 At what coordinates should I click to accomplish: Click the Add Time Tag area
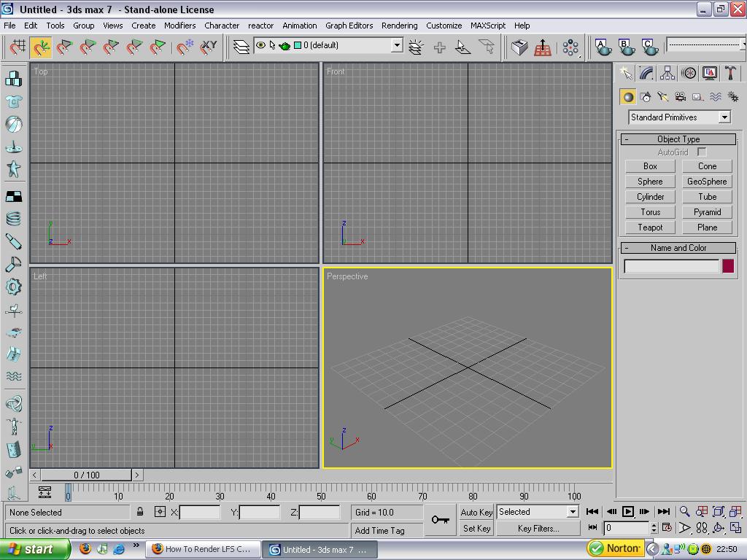click(387, 530)
